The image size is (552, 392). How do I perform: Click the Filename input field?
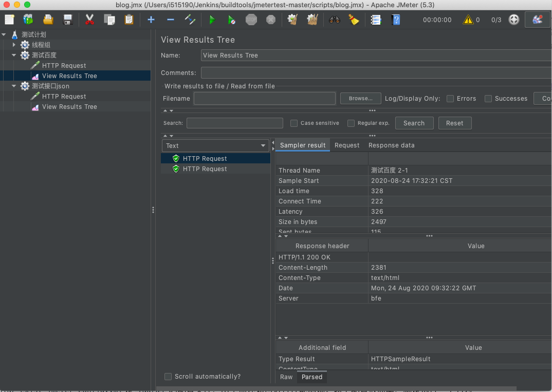click(x=264, y=99)
